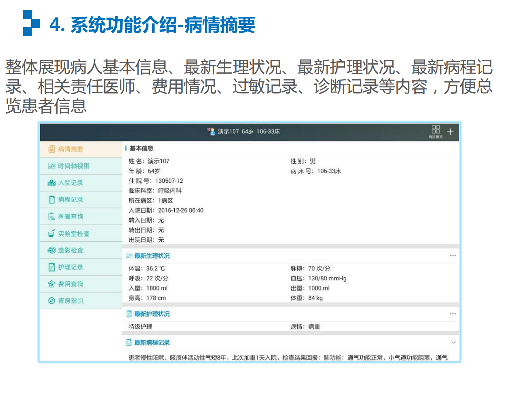Click the 最新病程记录 section heading
This screenshot has height=399, width=532.
coord(152,342)
